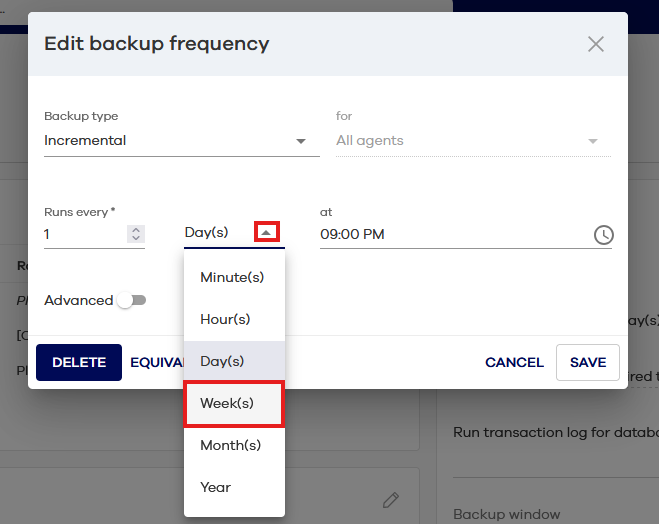This screenshot has width=659, height=524.
Task: Pick Week(s) in the dropdown list
Action: pyautogui.click(x=227, y=403)
